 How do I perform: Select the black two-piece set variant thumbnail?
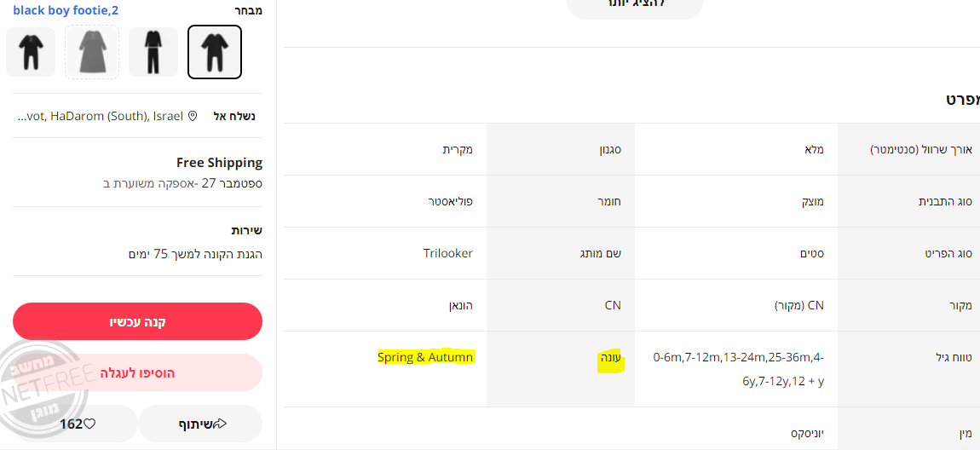[153, 52]
